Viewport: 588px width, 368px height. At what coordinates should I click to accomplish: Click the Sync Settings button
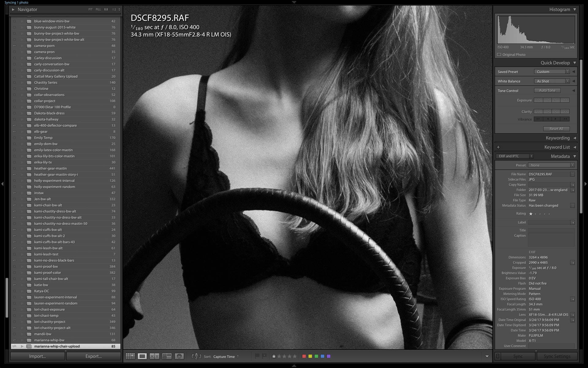[x=557, y=356]
